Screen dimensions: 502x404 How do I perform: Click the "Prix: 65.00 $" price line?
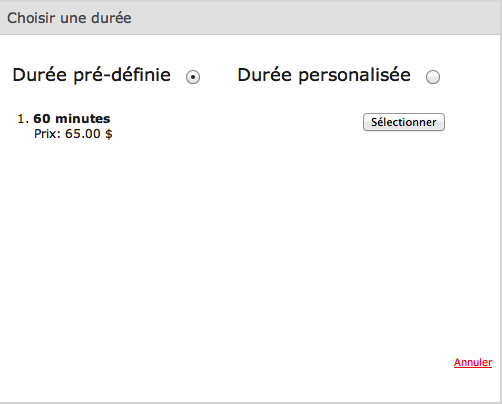[x=73, y=134]
